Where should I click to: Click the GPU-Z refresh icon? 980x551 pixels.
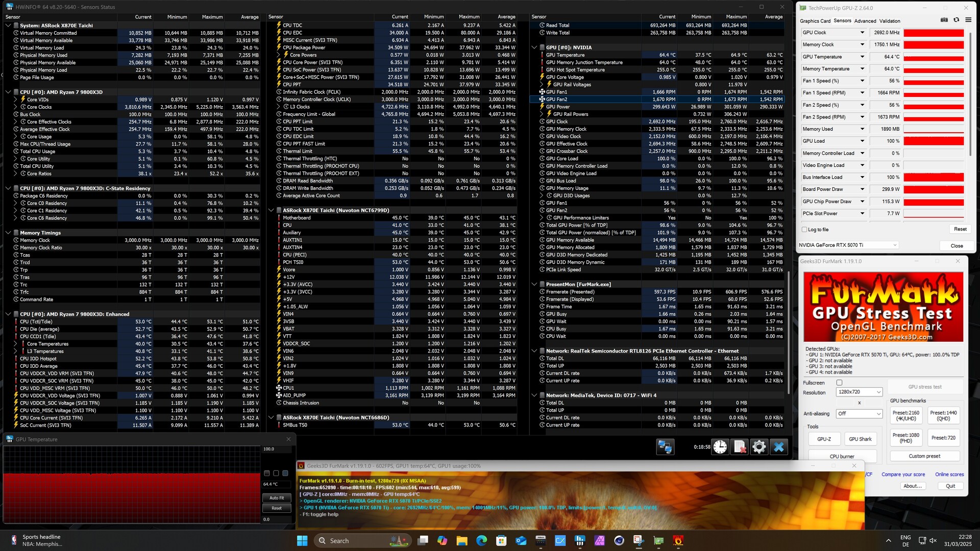pos(956,20)
